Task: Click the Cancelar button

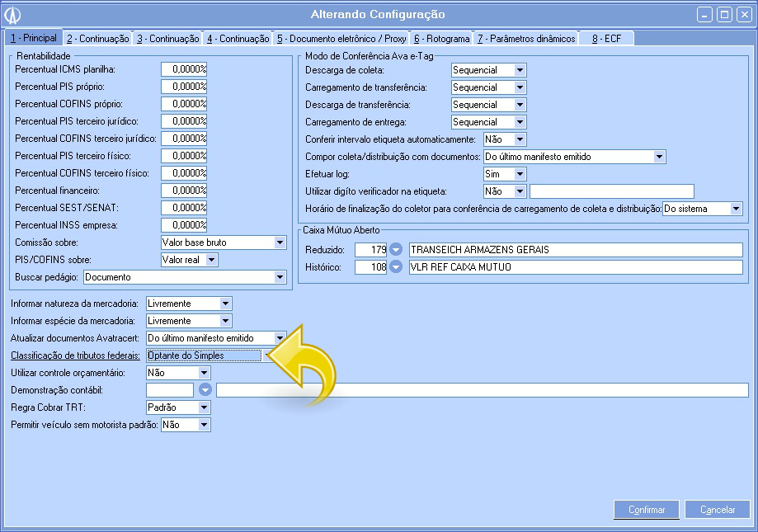Action: pos(717,510)
